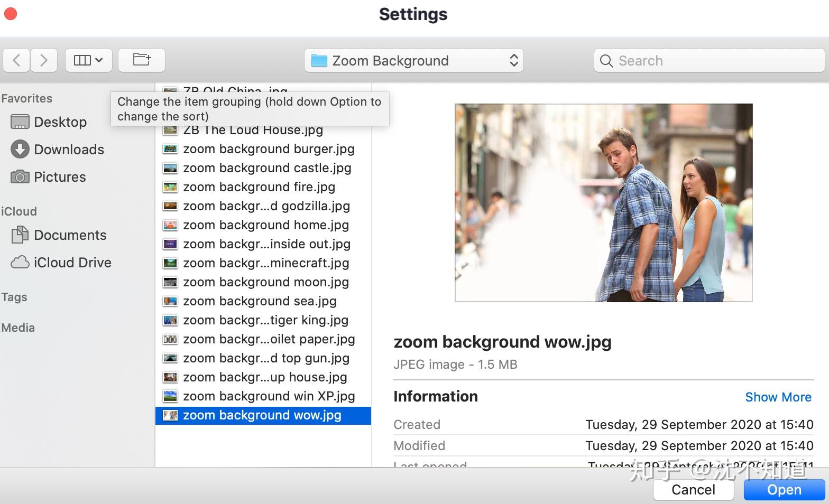Click the fire.jpg file thumbnail icon
Image resolution: width=829 pixels, height=504 pixels.
point(170,187)
